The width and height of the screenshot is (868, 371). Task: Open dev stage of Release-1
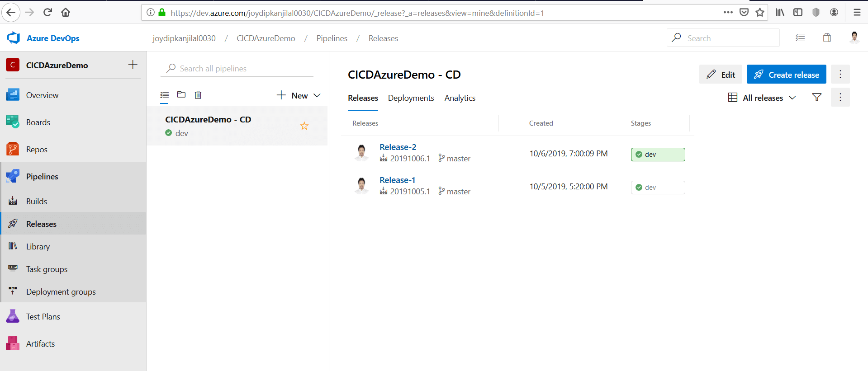(658, 187)
